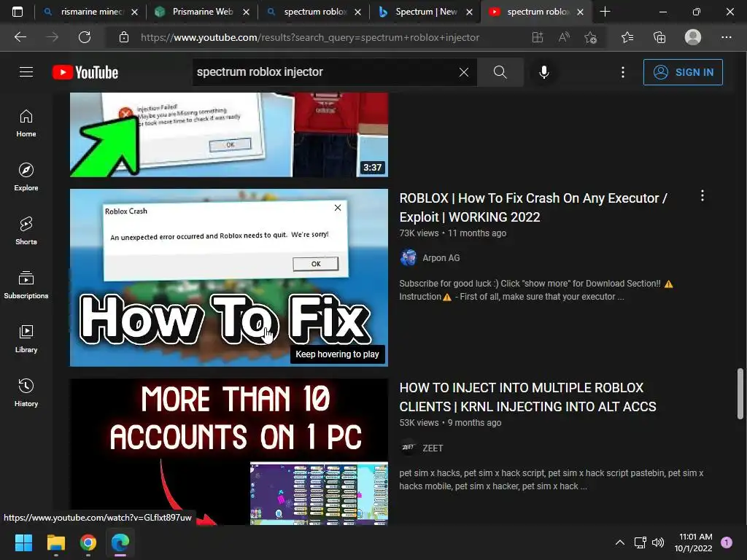
Task: Open Shorts in sidebar
Action: click(26, 231)
